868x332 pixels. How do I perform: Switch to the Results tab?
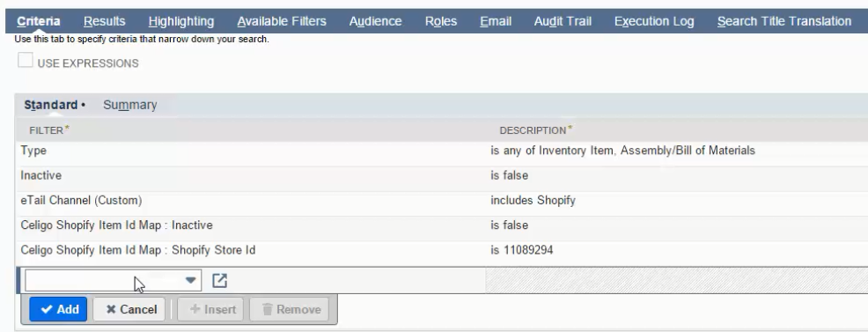pos(104,21)
